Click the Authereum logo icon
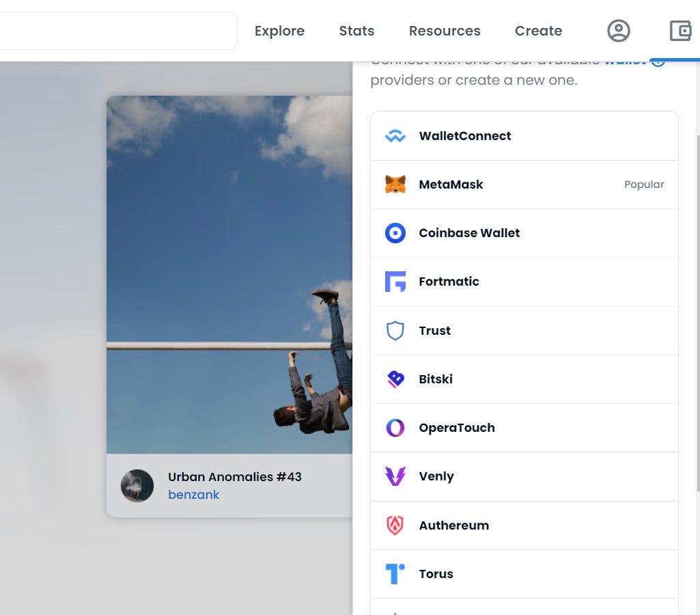 [x=395, y=525]
